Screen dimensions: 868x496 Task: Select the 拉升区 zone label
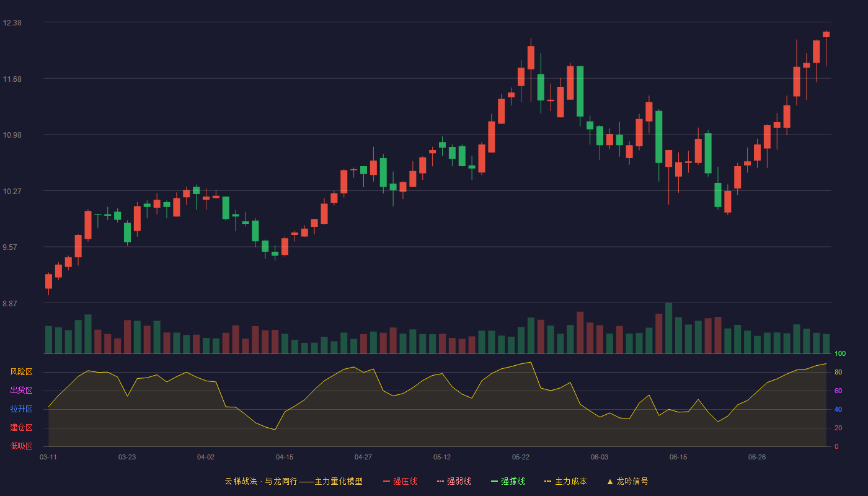[21, 409]
